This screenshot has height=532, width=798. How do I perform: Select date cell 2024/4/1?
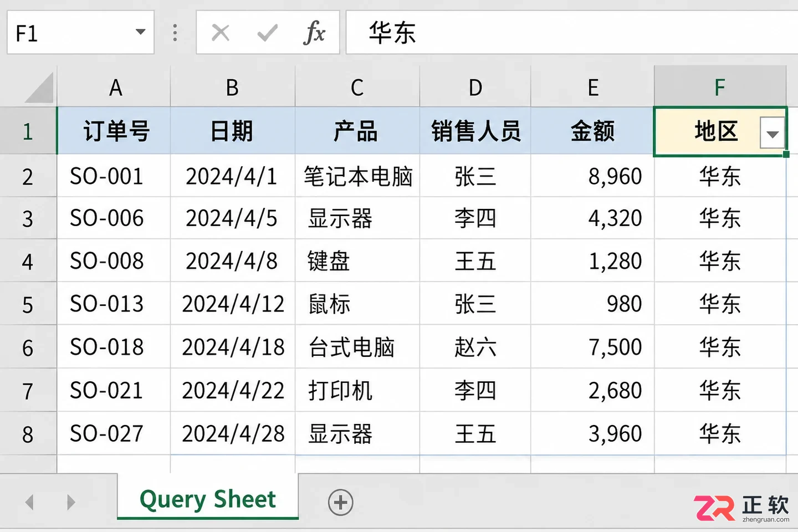233,176
